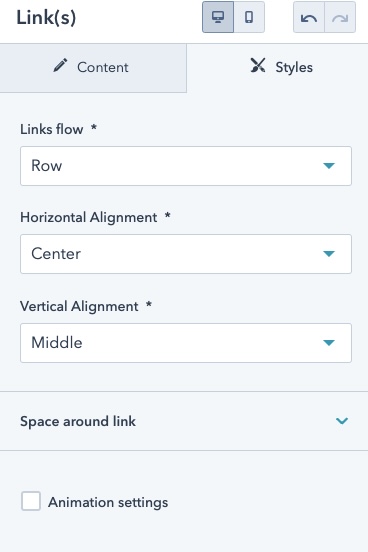
Task: Switch to desktop preview icon
Action: point(218,17)
